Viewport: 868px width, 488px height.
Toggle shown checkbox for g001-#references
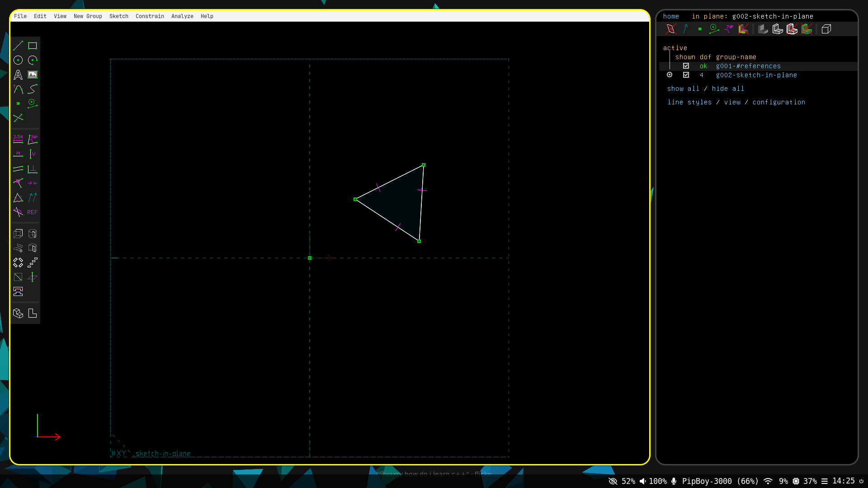tap(686, 66)
